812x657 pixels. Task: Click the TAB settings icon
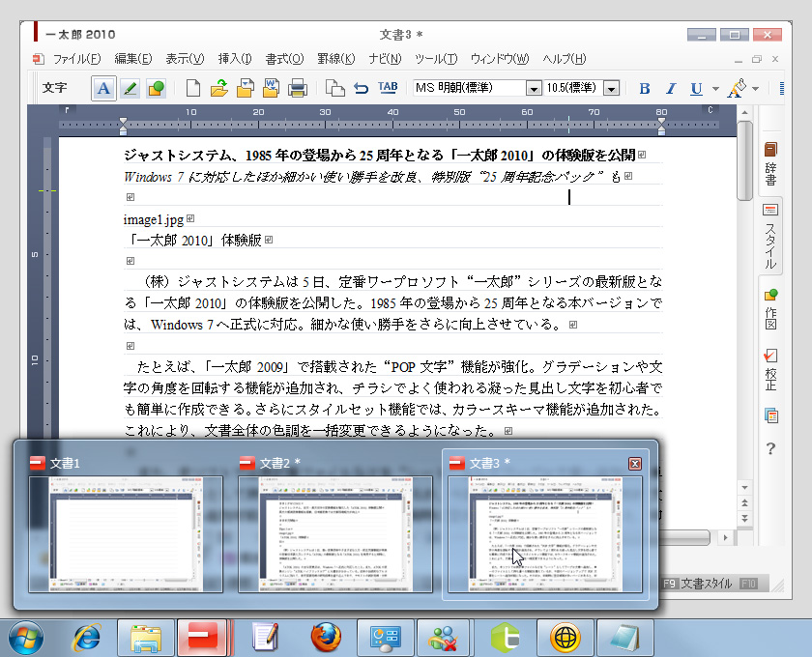tap(388, 88)
